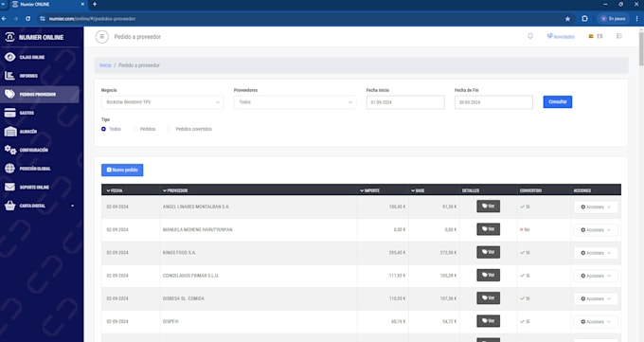Viewport: 644px width, 342px height.
Task: Expand Acciones for DISPEVI row
Action: point(596,322)
